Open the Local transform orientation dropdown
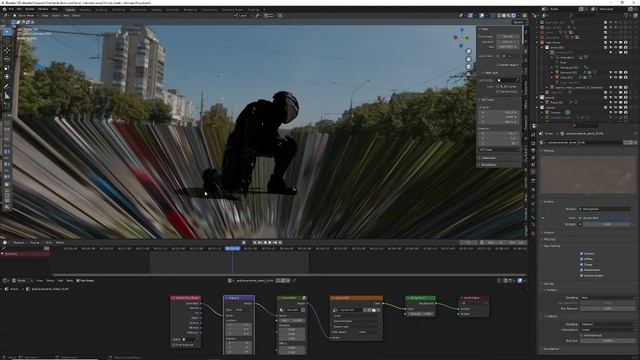The width and height of the screenshot is (640, 360). (x=241, y=16)
